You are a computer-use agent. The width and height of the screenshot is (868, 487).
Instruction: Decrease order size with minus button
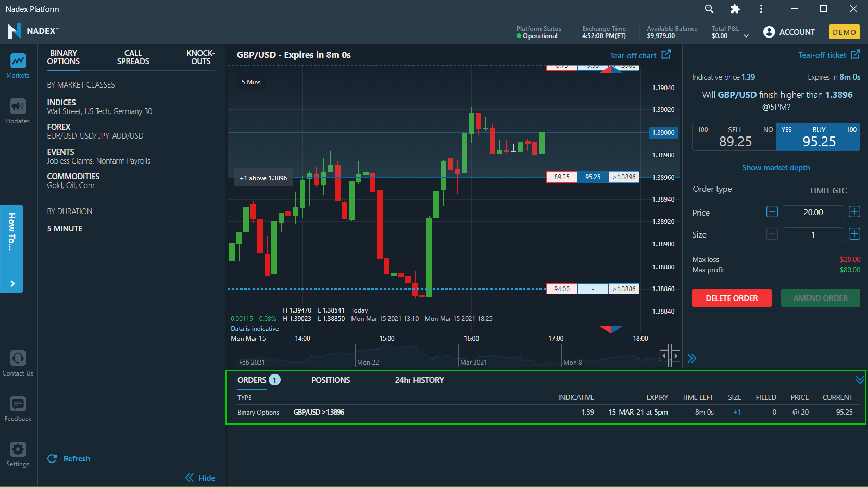click(x=772, y=234)
